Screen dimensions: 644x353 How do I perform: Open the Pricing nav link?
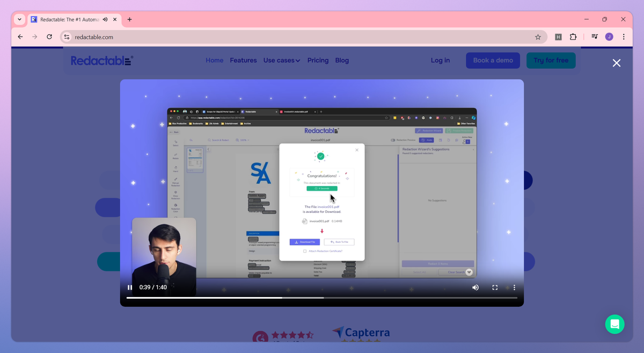(318, 60)
